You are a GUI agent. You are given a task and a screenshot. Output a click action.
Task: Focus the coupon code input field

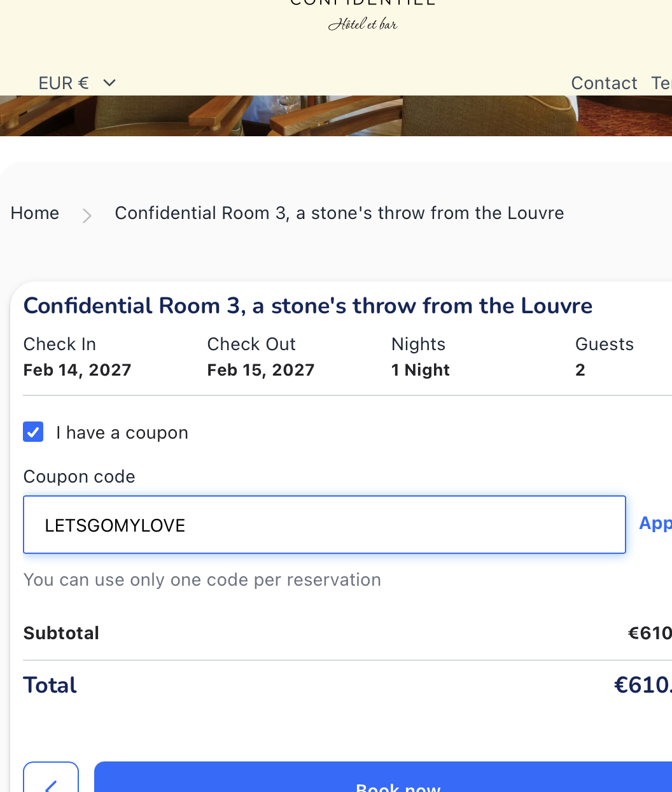pyautogui.click(x=325, y=525)
